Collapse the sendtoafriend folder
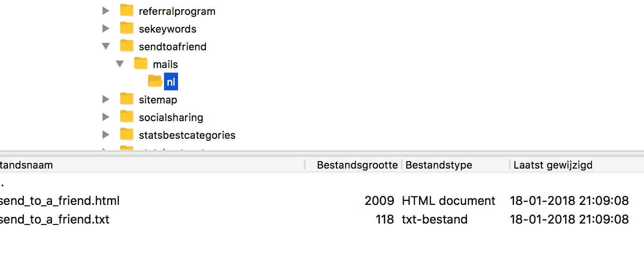 coord(106,46)
